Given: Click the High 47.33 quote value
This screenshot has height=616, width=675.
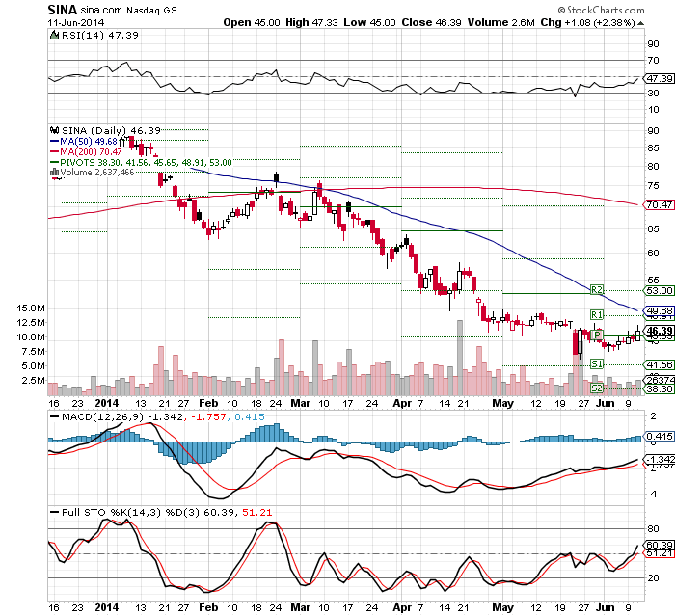Looking at the screenshot, I should [x=311, y=22].
